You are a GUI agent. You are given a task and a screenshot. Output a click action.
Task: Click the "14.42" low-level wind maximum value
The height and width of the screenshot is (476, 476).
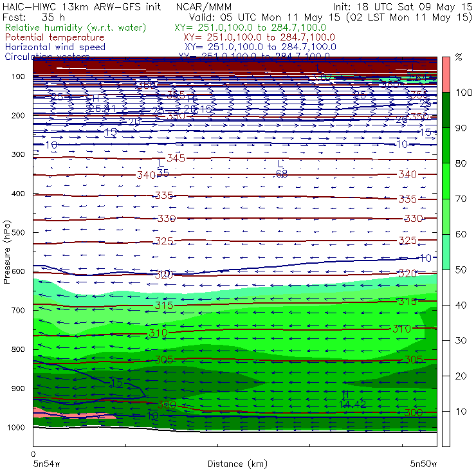(352, 405)
